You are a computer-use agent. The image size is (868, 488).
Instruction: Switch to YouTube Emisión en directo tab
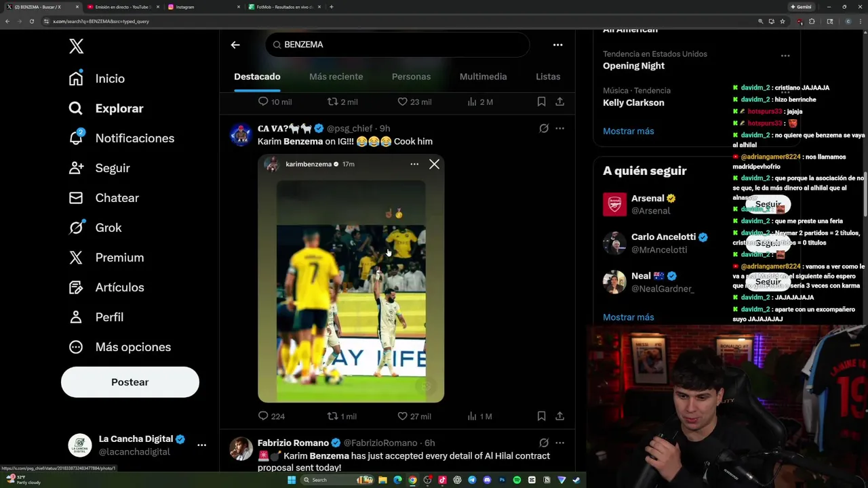pos(121,7)
